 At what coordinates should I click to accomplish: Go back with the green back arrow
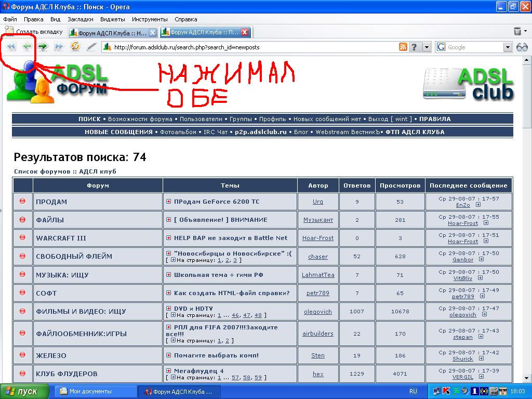pos(26,47)
